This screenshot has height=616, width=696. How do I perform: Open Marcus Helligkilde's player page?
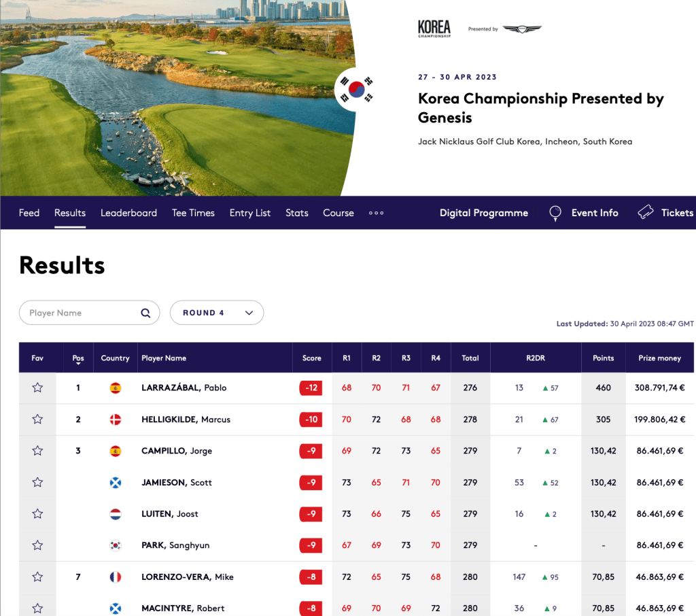coord(186,420)
